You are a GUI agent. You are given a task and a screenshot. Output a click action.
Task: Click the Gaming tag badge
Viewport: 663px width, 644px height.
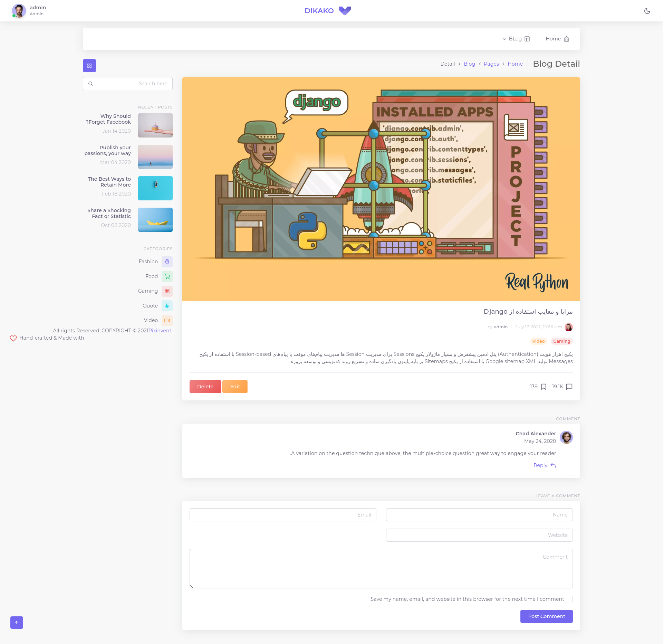[x=561, y=341]
